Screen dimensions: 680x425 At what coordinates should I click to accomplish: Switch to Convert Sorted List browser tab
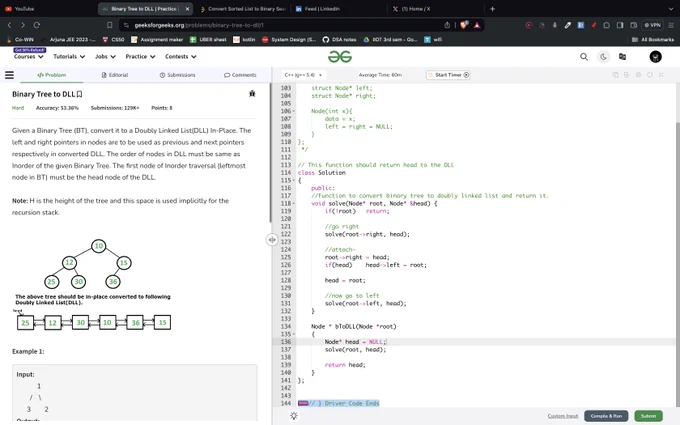242,9
